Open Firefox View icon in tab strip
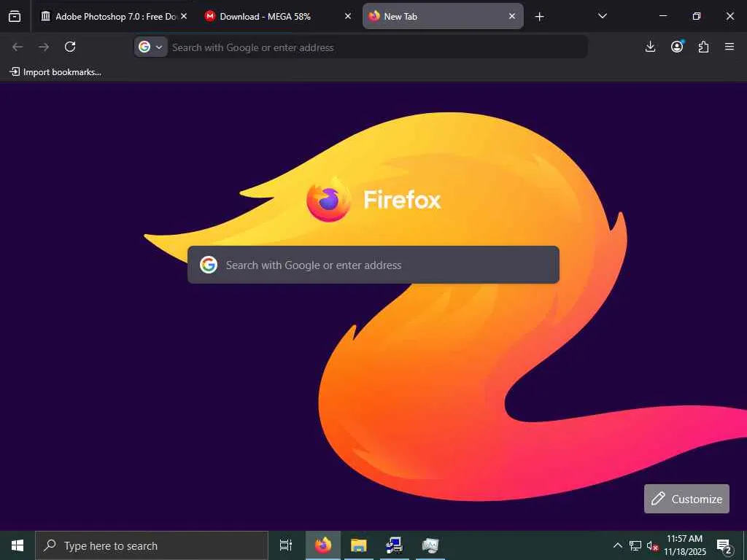Viewport: 747px width, 560px height. tap(15, 16)
